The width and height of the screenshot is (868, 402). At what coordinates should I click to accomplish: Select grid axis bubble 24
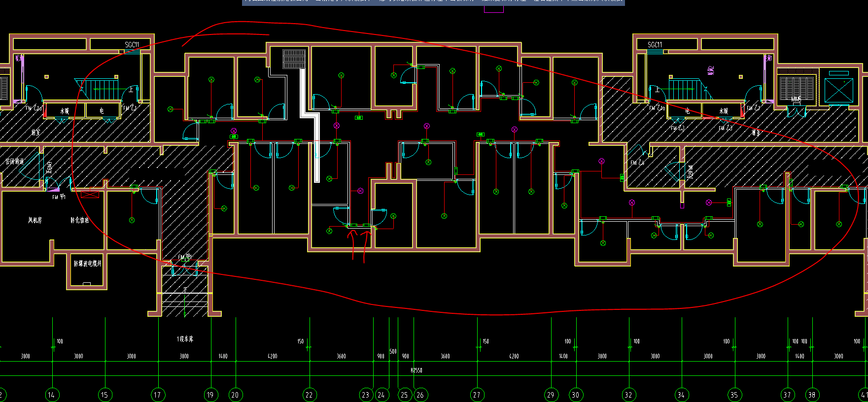click(x=382, y=395)
